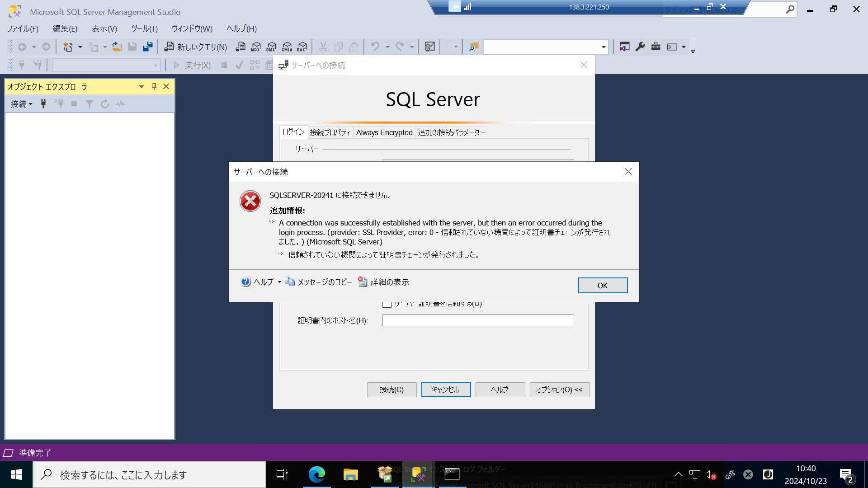Open a DAX query window
Viewport: 868px width, 488px height.
pos(302,47)
